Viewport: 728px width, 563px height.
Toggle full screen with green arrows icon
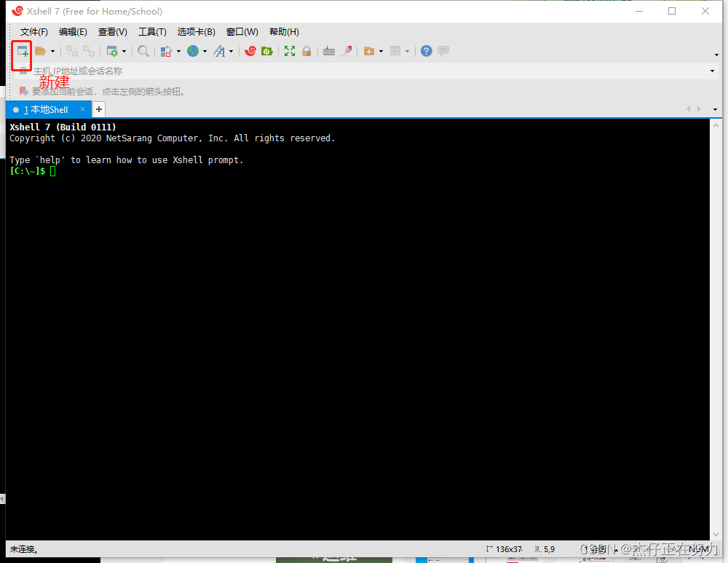pos(290,51)
